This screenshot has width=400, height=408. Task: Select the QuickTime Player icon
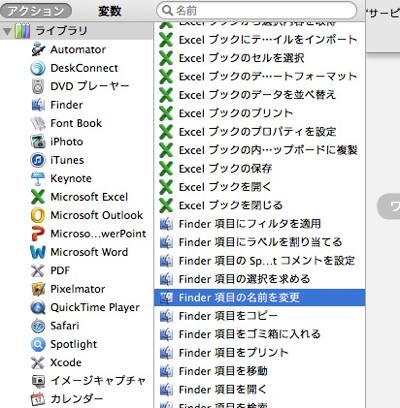[x=38, y=307]
